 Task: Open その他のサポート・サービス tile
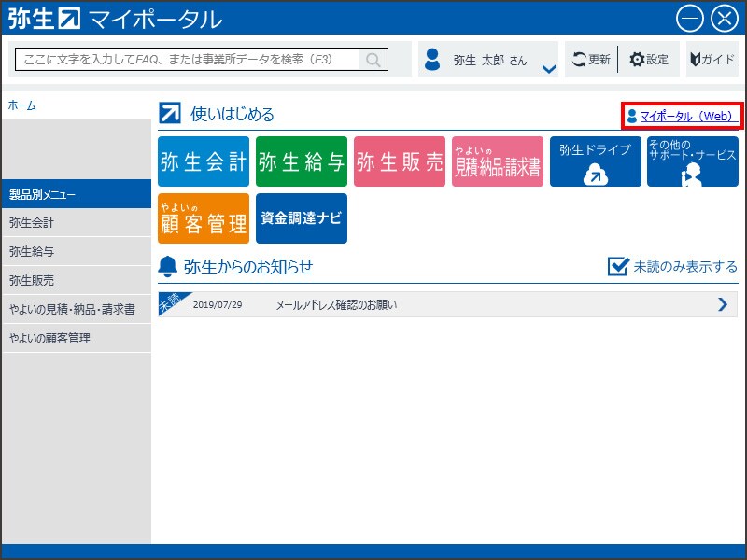click(x=693, y=161)
